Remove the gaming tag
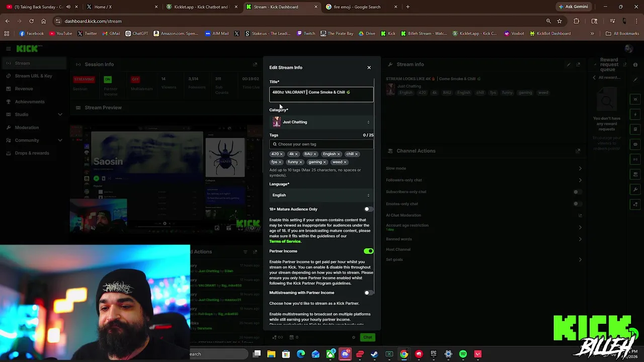 (325, 162)
